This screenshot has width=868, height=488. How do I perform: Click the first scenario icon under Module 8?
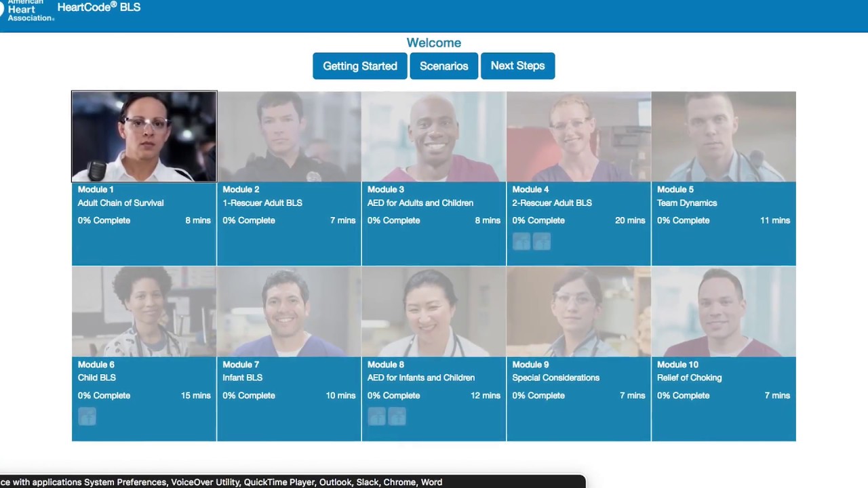pos(376,416)
